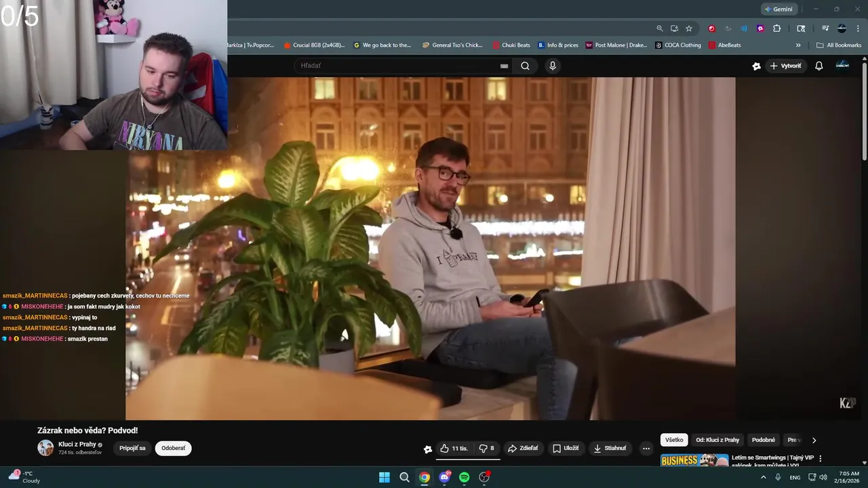The width and height of the screenshot is (868, 488).
Task: Click the tab search icon in Chrome toolbar
Action: pyautogui.click(x=801, y=28)
